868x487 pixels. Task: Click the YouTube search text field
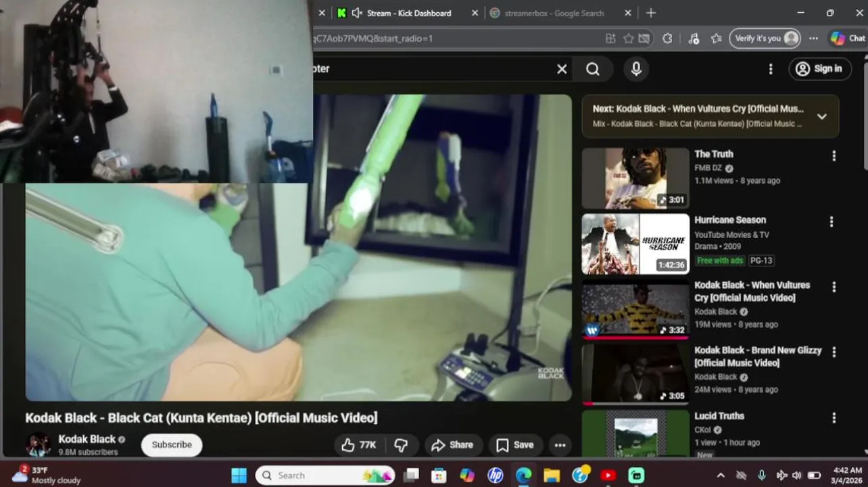point(433,69)
